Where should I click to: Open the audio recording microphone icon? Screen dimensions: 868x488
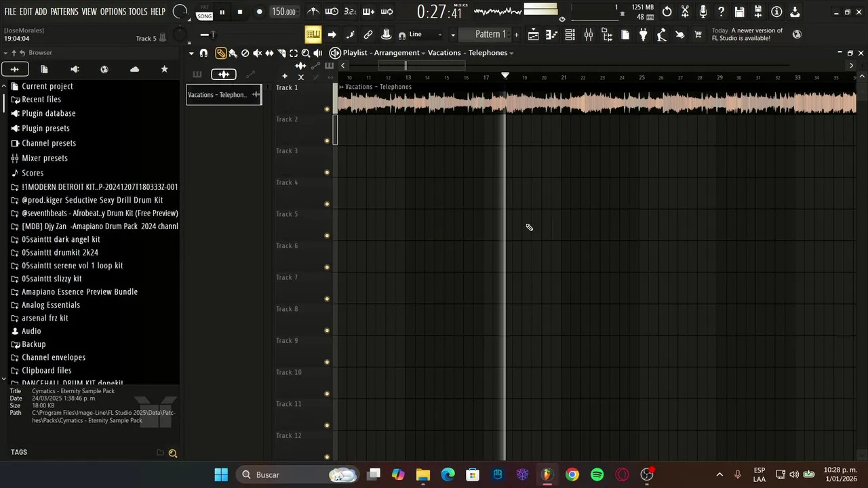(703, 12)
